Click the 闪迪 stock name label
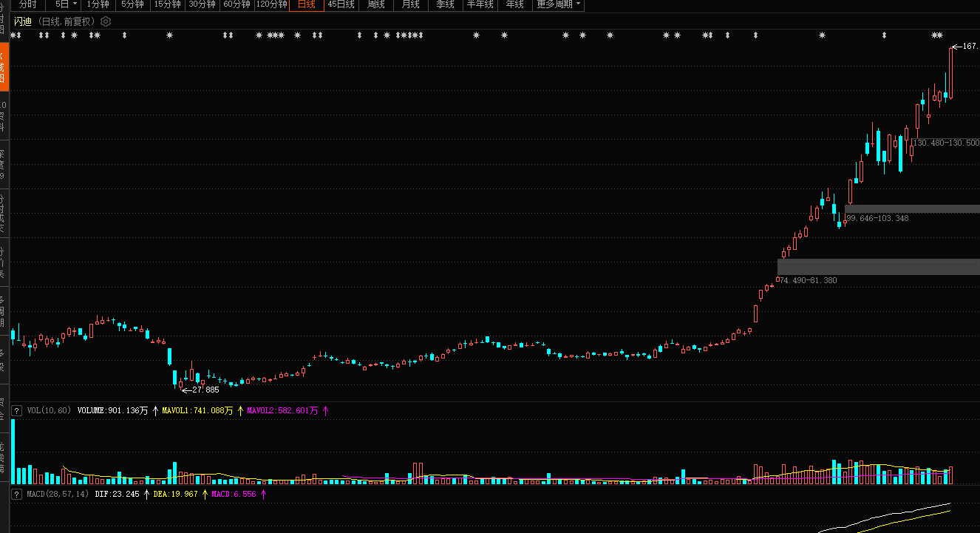Screen dimensions: 980x533 tap(23, 21)
